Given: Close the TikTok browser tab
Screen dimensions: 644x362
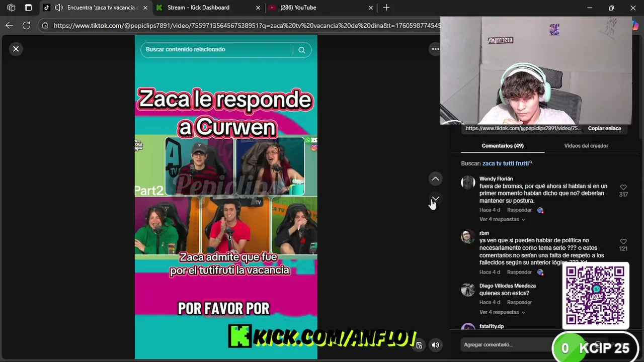Looking at the screenshot, I should 145,8.
